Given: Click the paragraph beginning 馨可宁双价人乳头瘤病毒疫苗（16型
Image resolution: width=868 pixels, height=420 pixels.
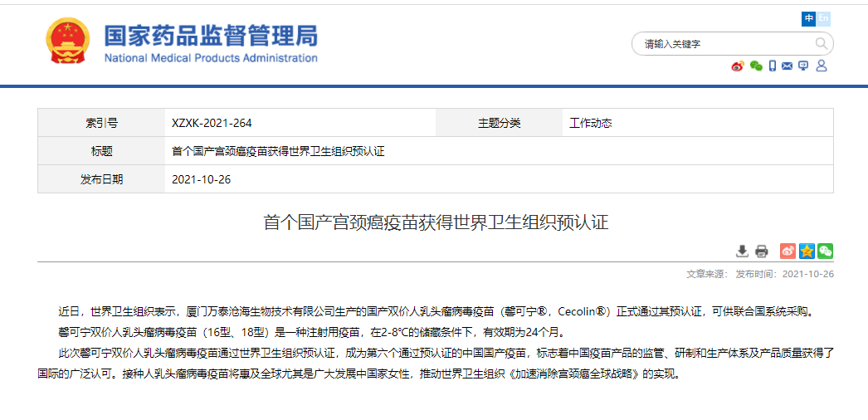Looking at the screenshot, I should (312, 333).
